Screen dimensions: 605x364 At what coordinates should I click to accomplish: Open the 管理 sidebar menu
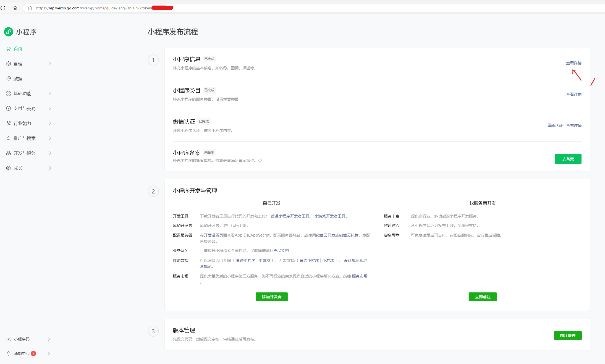pyautogui.click(x=18, y=64)
